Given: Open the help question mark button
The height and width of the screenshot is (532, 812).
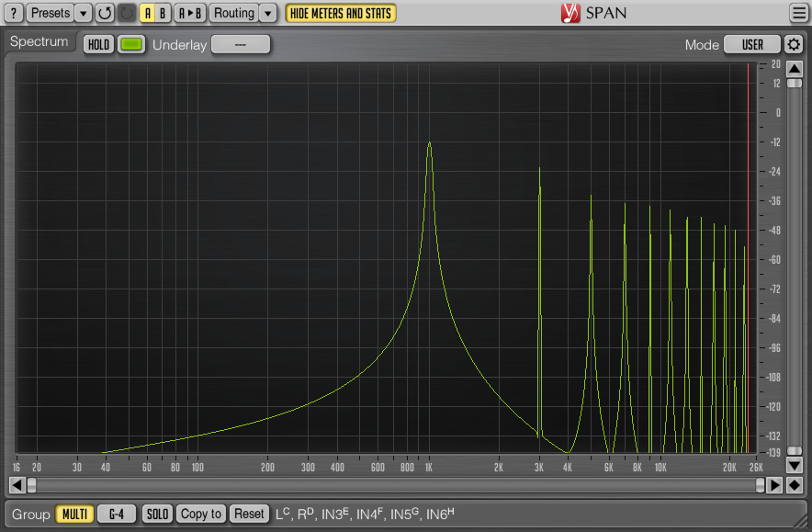Looking at the screenshot, I should [14, 13].
